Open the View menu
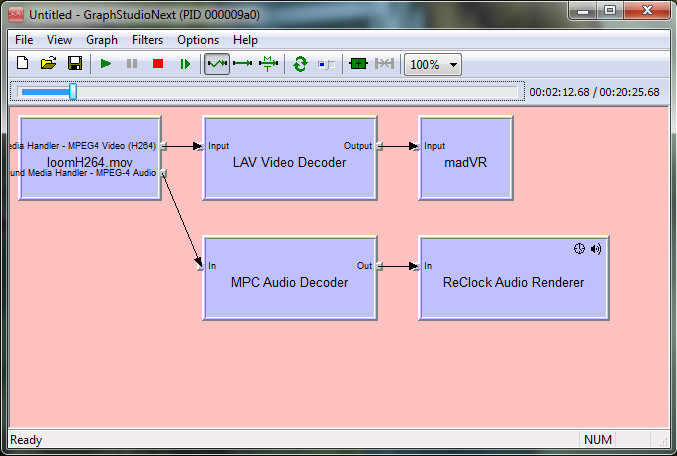 (60, 40)
